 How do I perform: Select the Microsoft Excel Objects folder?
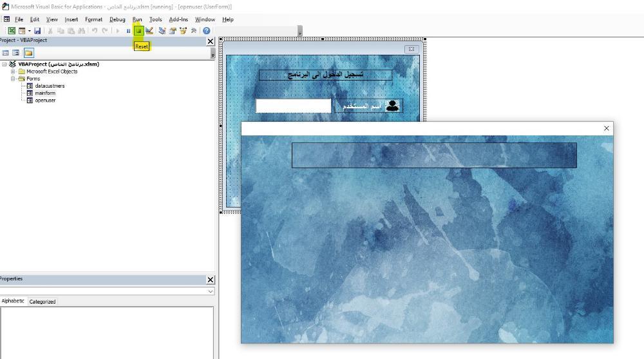point(52,72)
